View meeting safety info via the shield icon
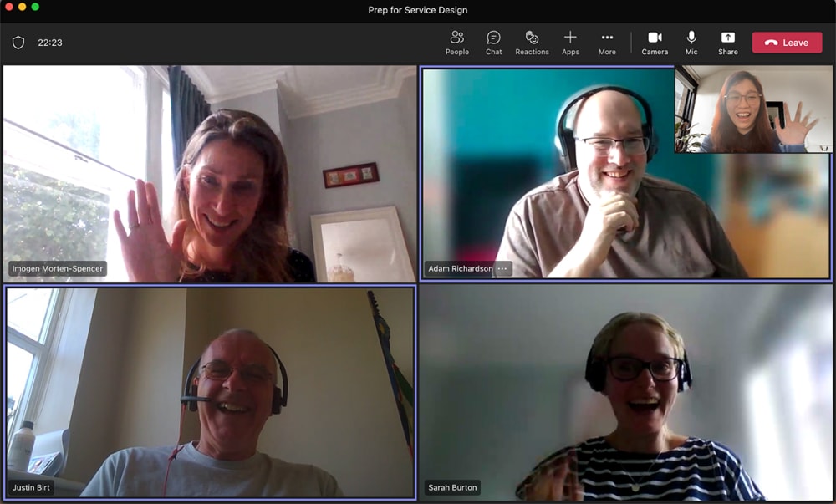Screen dimensions: 836x504 [17, 41]
